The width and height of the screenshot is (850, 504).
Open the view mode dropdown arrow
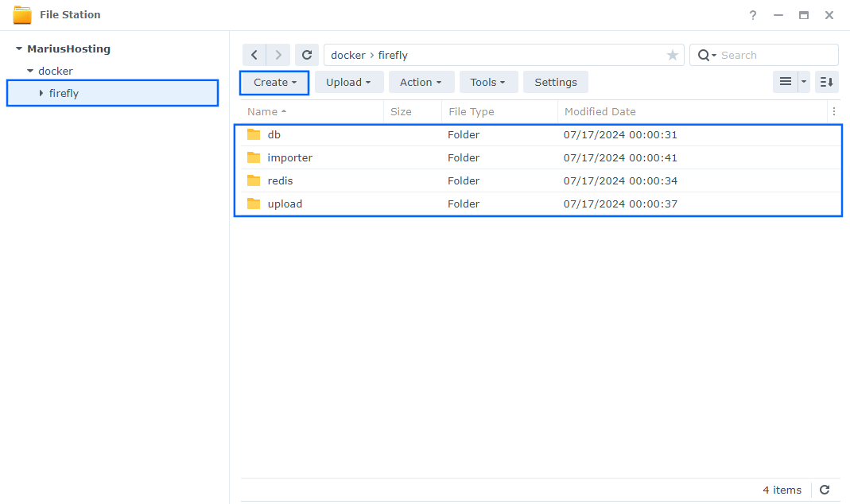(804, 82)
